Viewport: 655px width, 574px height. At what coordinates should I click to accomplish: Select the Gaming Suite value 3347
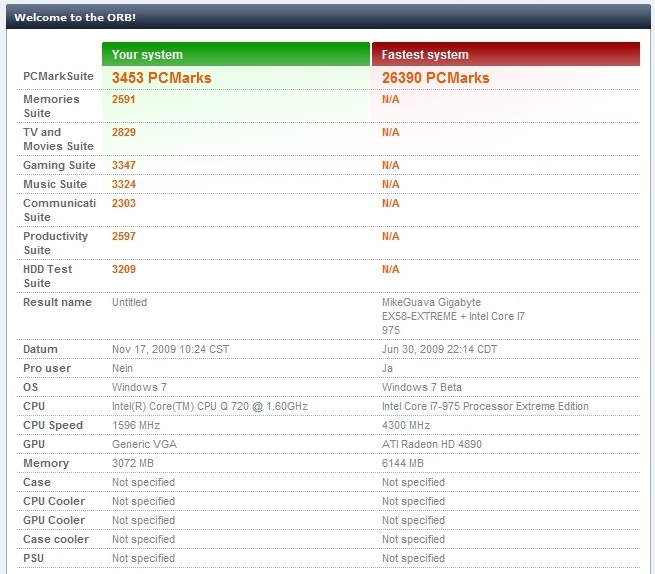point(124,165)
